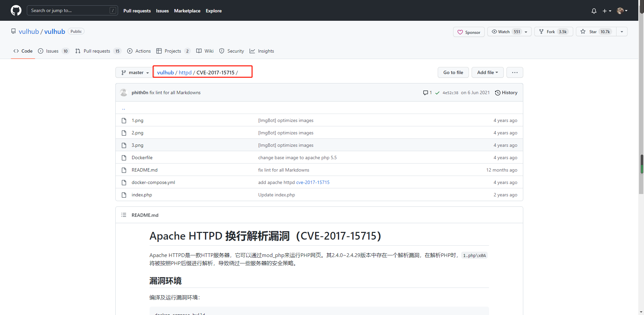Fork the vulhub repository

(553, 32)
